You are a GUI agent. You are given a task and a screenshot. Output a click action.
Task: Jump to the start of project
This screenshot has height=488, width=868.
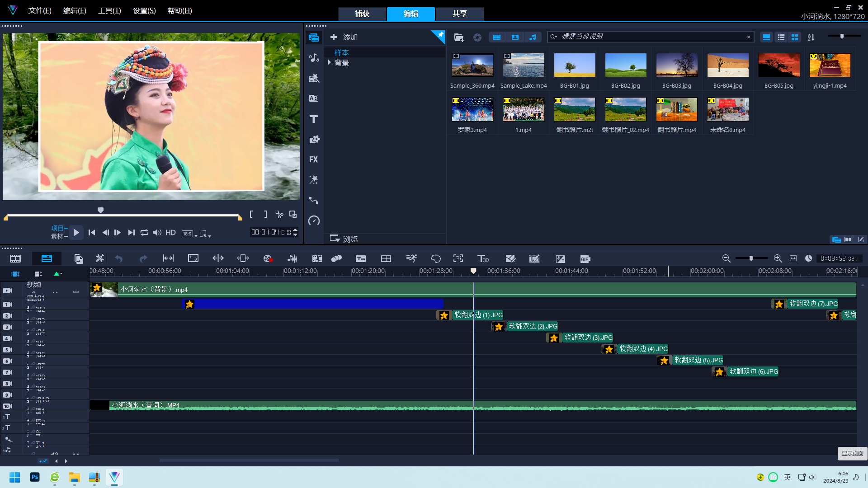[x=92, y=232]
